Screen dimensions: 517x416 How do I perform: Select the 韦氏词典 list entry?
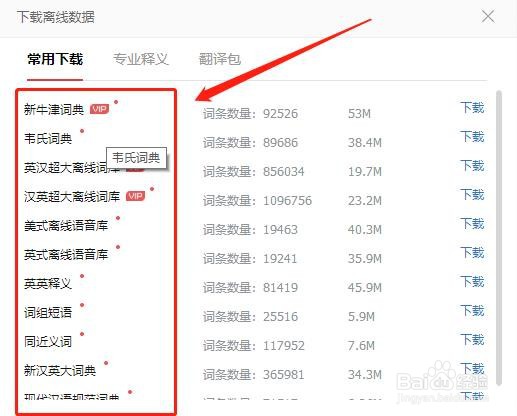(48, 138)
